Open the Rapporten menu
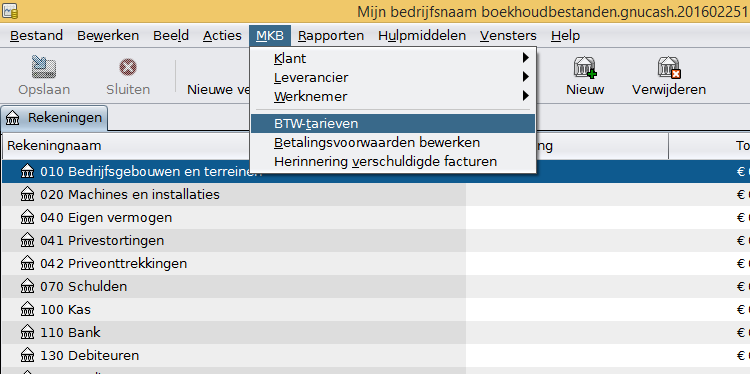The height and width of the screenshot is (374, 750). click(x=331, y=36)
